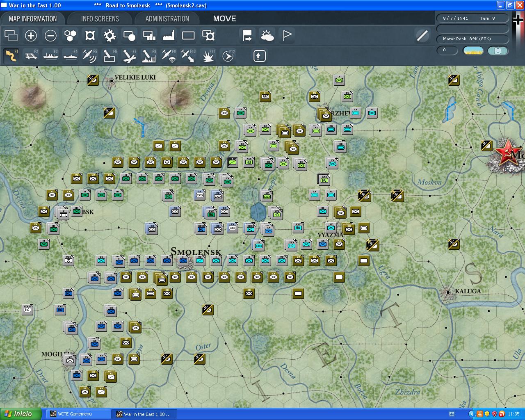Click the pennant flag toolbar icon

coord(287,36)
